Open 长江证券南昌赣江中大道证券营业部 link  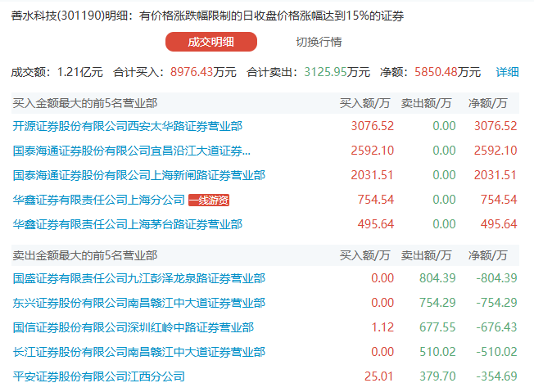(x=139, y=352)
